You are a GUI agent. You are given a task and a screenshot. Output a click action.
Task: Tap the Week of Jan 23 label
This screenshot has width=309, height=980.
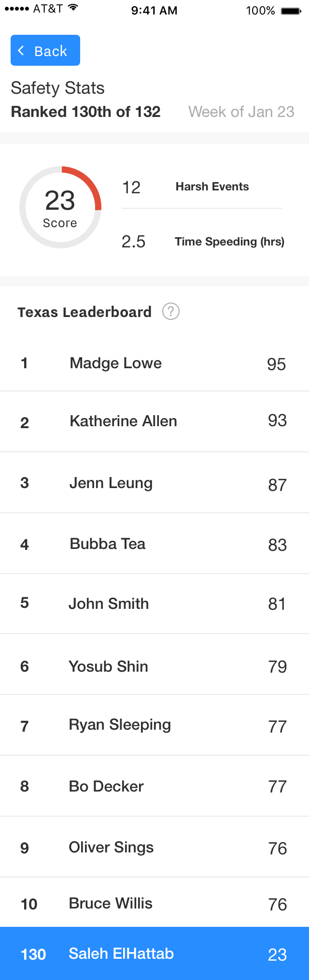click(241, 112)
